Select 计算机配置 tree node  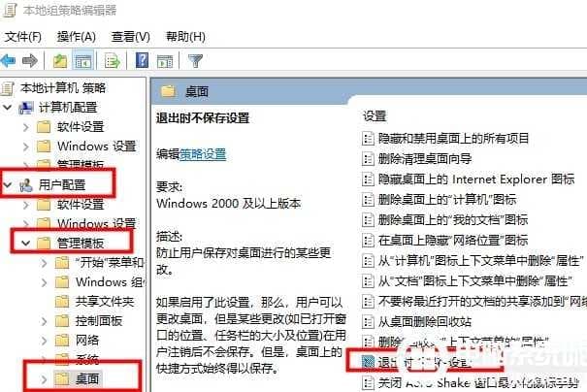(x=68, y=108)
